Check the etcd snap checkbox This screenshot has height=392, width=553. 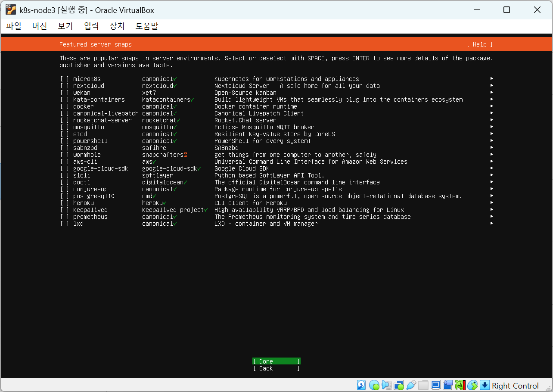click(65, 134)
